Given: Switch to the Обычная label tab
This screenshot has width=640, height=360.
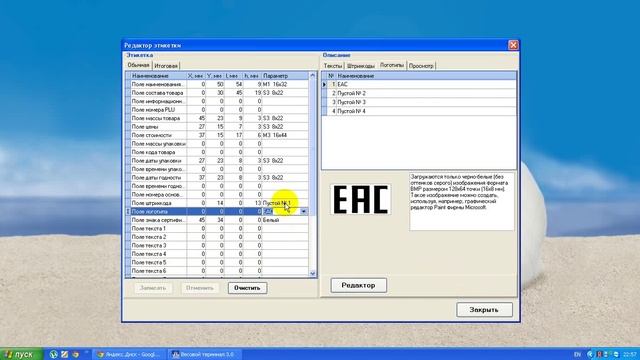Looking at the screenshot, I should [138, 65].
